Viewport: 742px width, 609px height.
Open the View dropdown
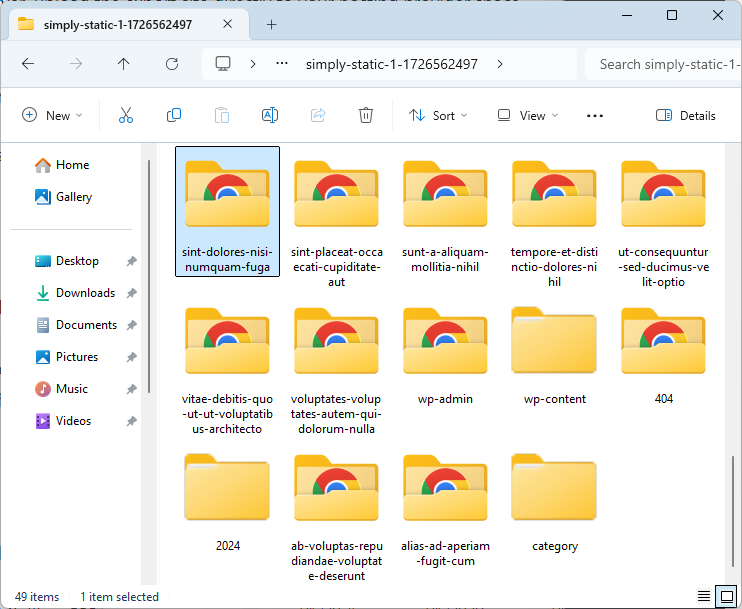[x=528, y=116]
